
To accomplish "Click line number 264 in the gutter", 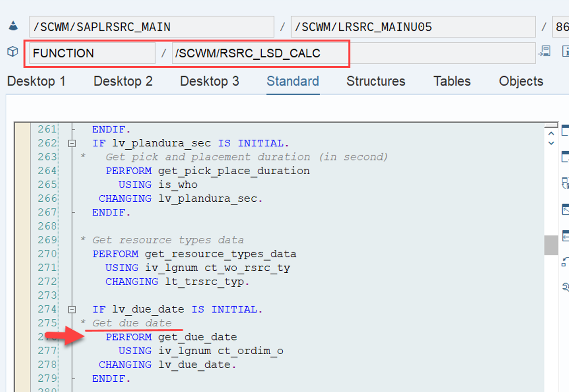I will coord(47,171).
